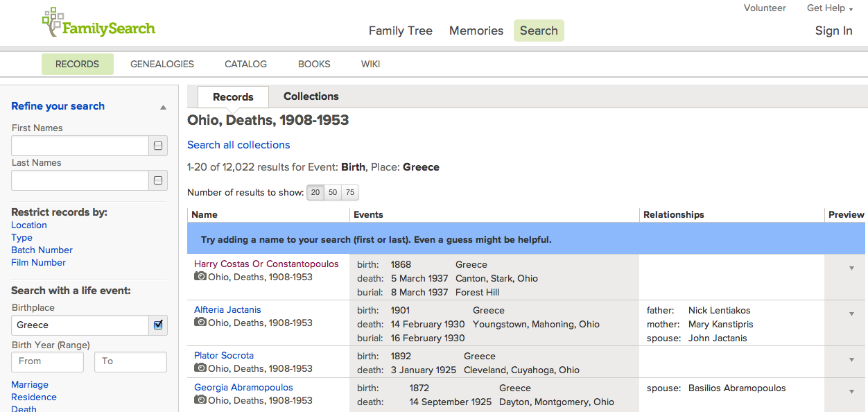Click camera icon under Alfteria Jactanis record
The width and height of the screenshot is (868, 412).
(x=200, y=323)
